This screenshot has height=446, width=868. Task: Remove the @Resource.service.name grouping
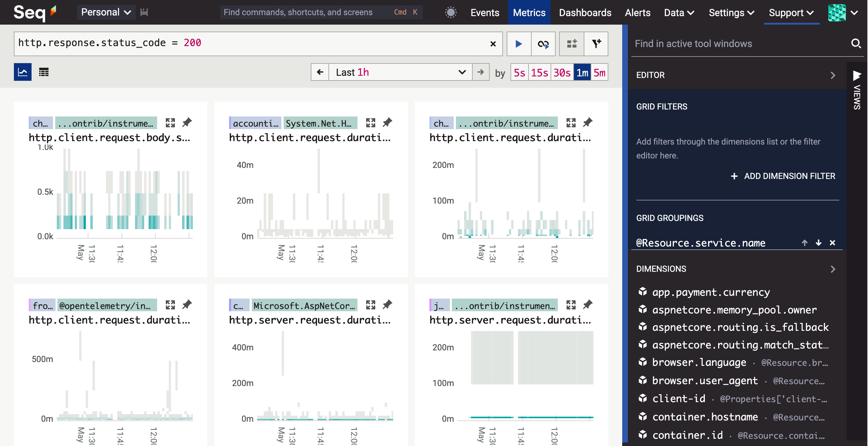click(832, 243)
